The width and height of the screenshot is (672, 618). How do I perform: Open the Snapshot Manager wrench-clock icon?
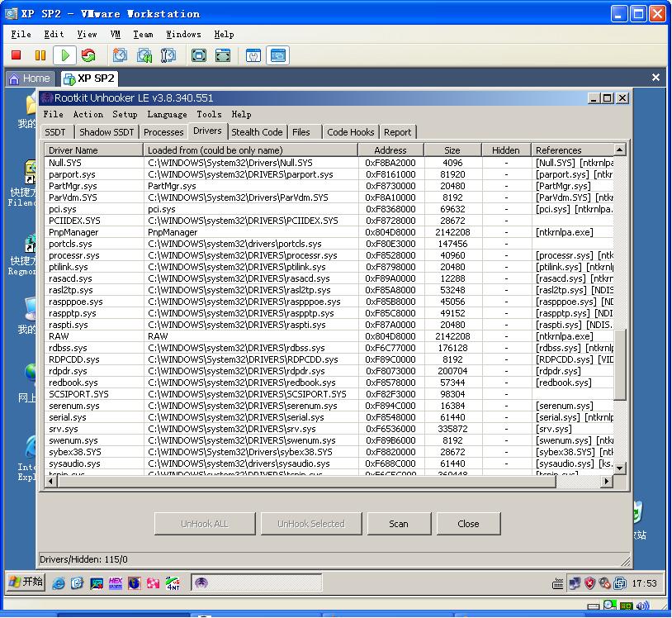[x=168, y=55]
